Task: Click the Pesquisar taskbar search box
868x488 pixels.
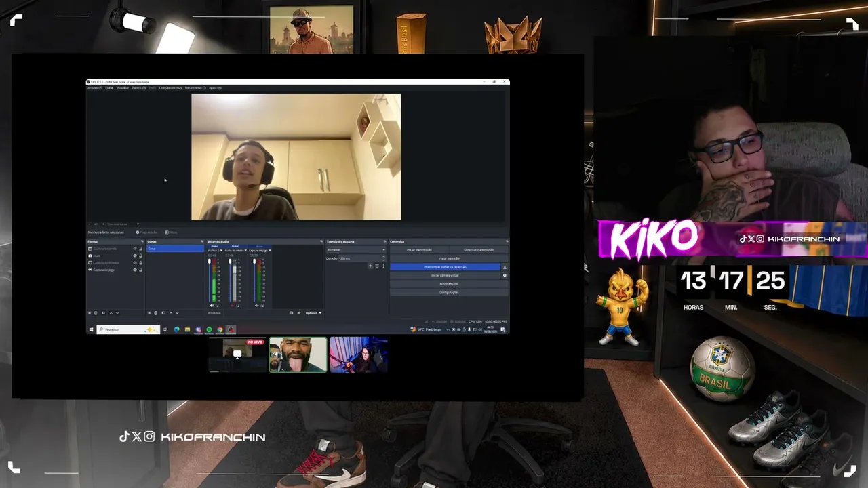Action: [x=128, y=329]
